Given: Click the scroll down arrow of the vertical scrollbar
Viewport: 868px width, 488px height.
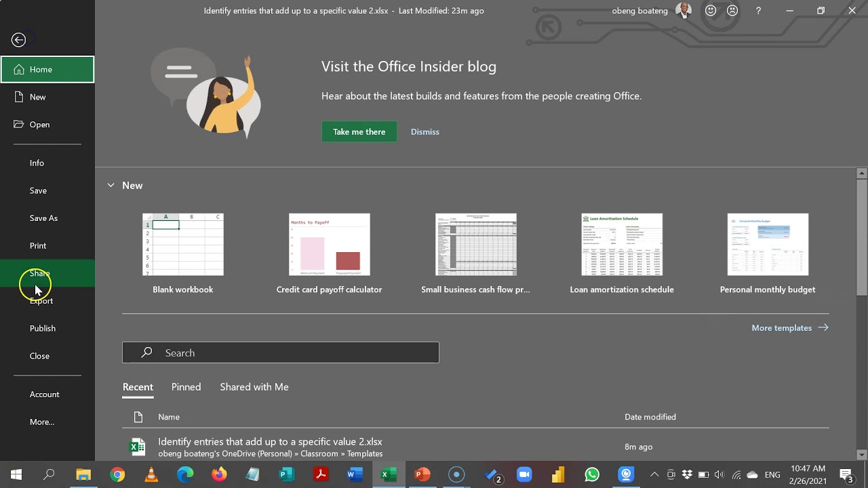Looking at the screenshot, I should 862,455.
